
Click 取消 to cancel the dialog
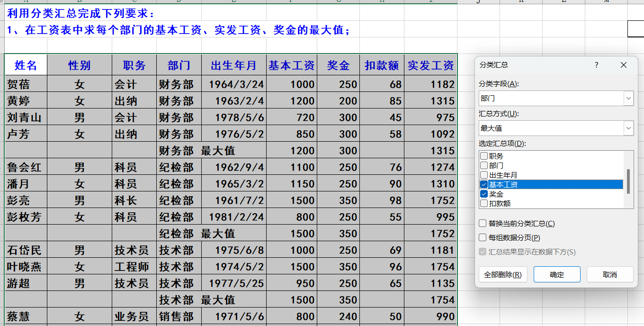pyautogui.click(x=610, y=274)
